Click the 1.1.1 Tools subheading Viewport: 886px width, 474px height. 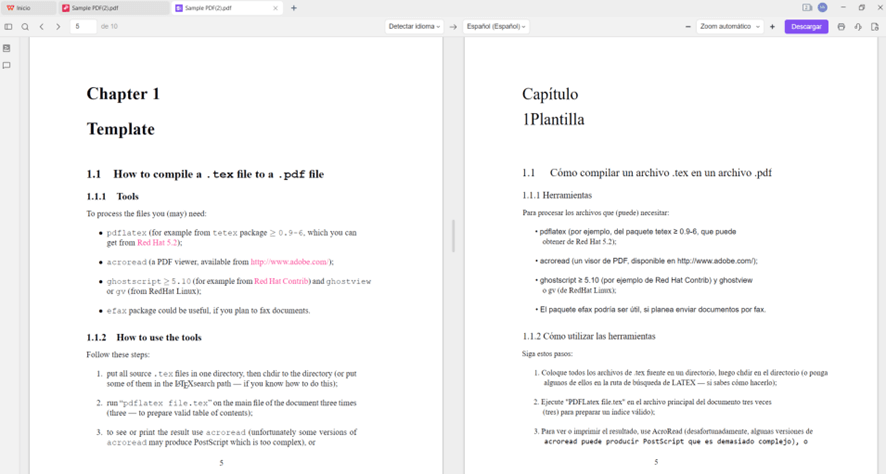coord(112,197)
